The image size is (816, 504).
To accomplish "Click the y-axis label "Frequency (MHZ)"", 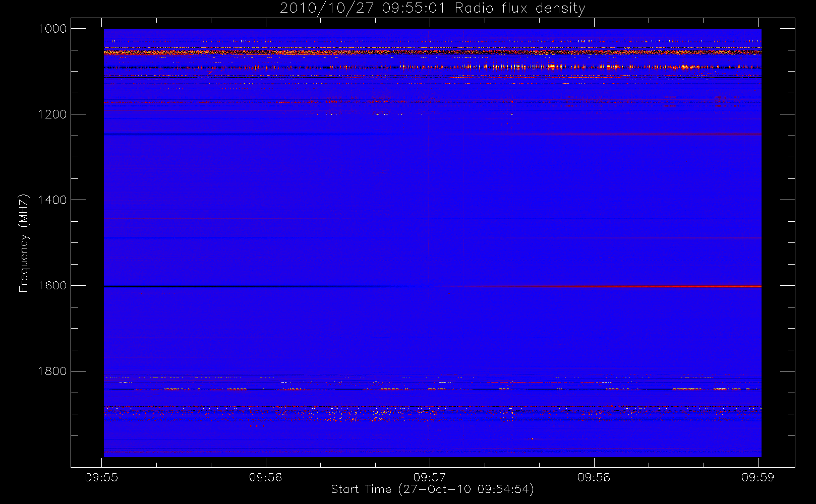I will [x=24, y=243].
